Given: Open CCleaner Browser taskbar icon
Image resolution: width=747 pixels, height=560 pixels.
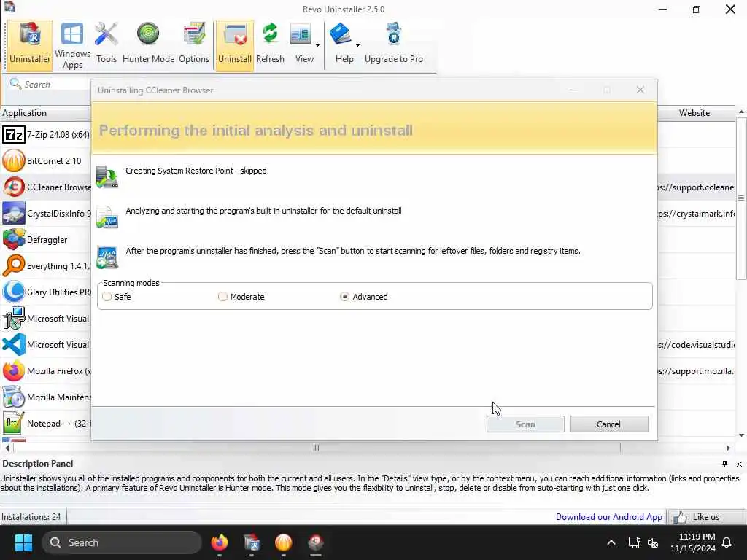Looking at the screenshot, I should (x=315, y=542).
